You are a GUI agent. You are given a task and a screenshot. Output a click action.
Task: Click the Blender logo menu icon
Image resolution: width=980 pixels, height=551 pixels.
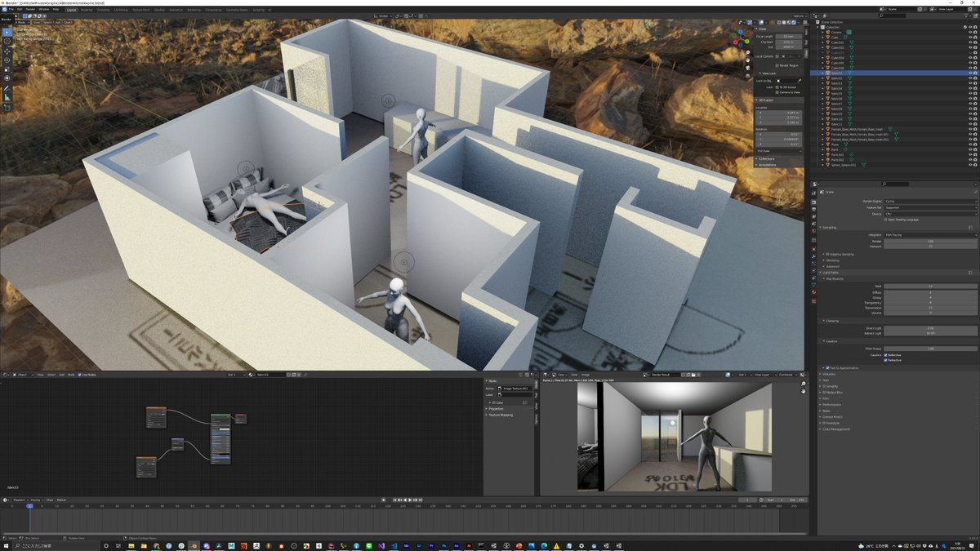(5, 9)
